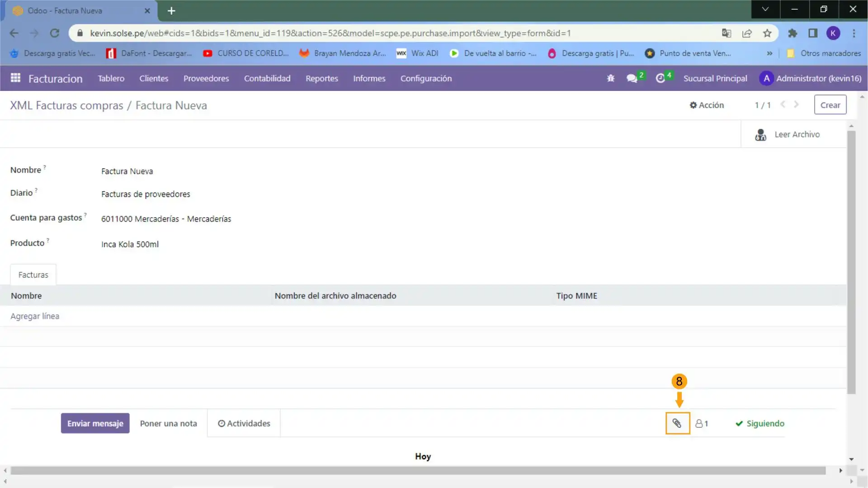Click the Enviar mensaje button
Image resolution: width=868 pixels, height=488 pixels.
point(95,423)
